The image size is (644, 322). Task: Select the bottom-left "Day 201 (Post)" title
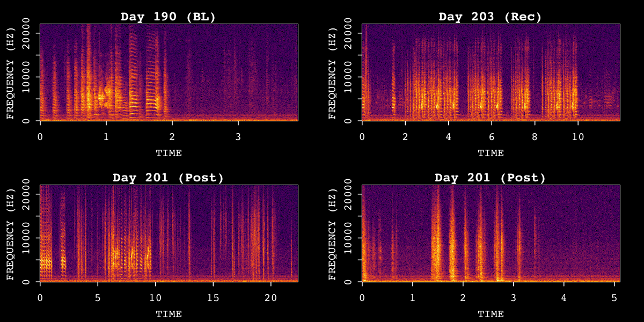[x=168, y=177]
